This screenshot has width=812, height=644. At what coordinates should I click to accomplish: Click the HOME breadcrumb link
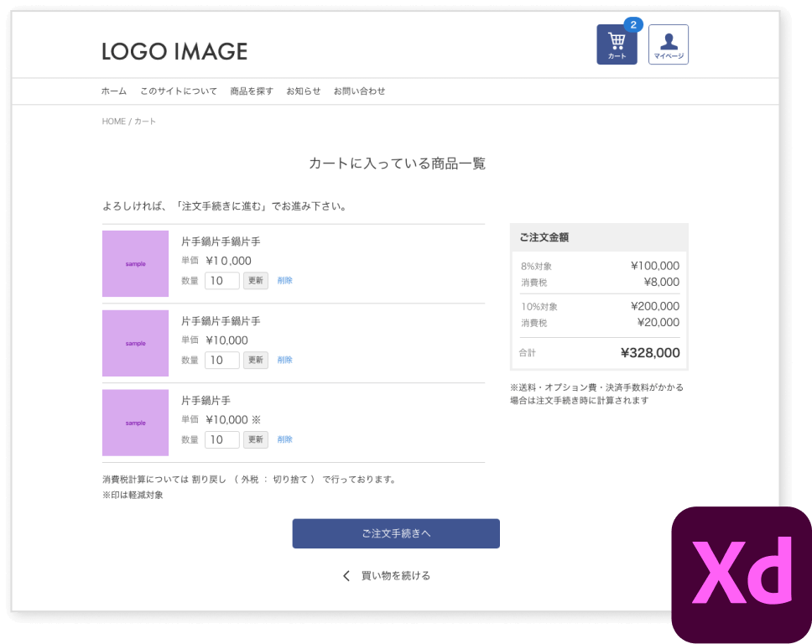click(113, 122)
